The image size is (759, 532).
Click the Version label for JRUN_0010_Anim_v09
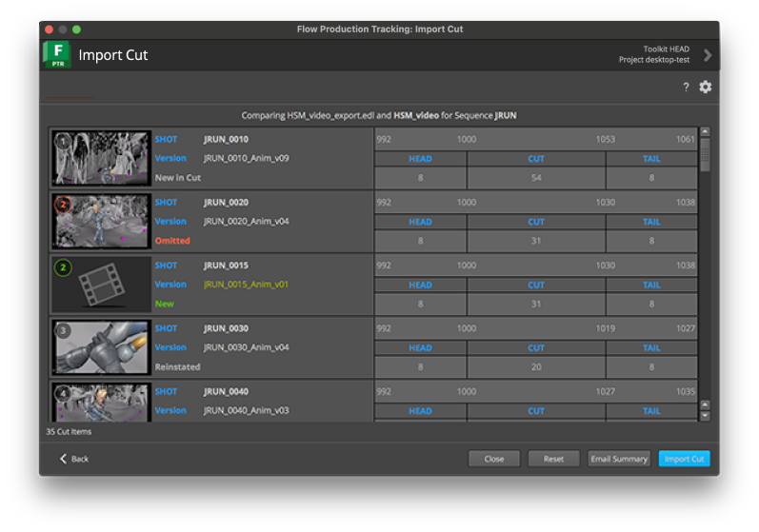[x=170, y=158]
